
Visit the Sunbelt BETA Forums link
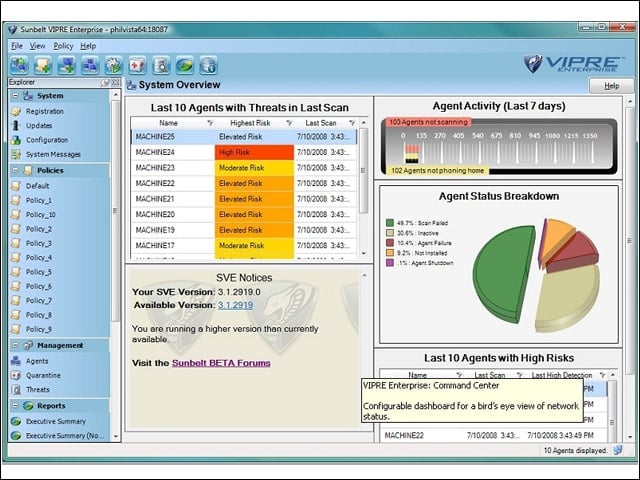[x=221, y=363]
